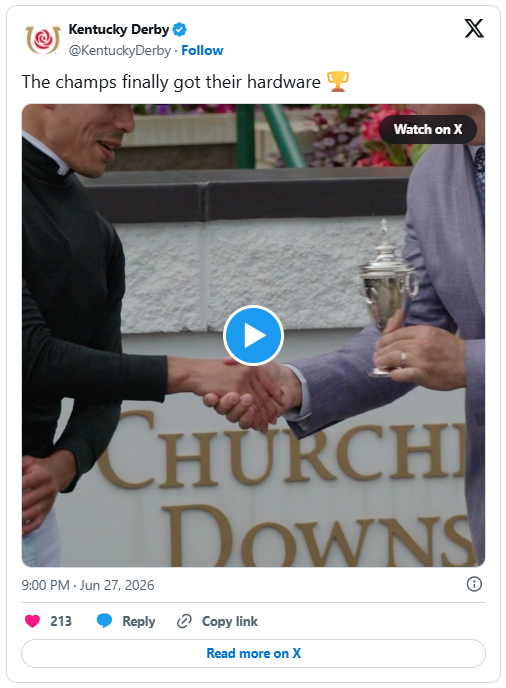
Task: Click the Copy link text label
Action: 230,621
